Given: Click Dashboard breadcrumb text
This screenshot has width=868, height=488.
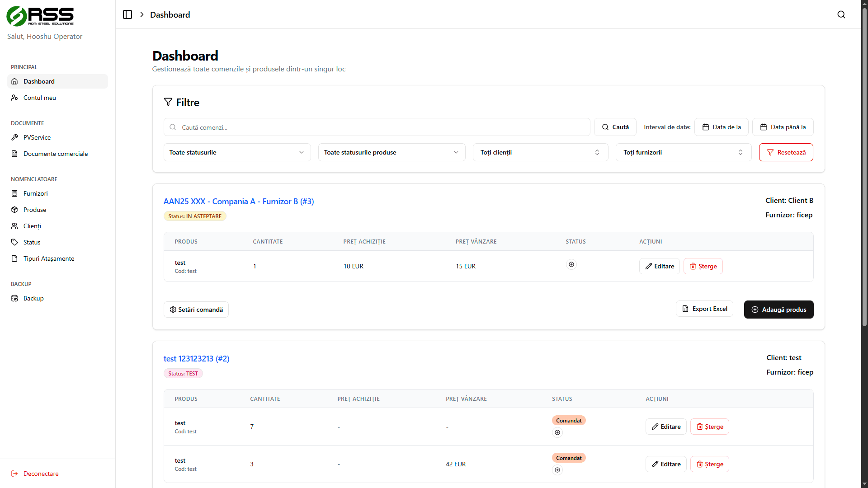Looking at the screenshot, I should point(170,14).
